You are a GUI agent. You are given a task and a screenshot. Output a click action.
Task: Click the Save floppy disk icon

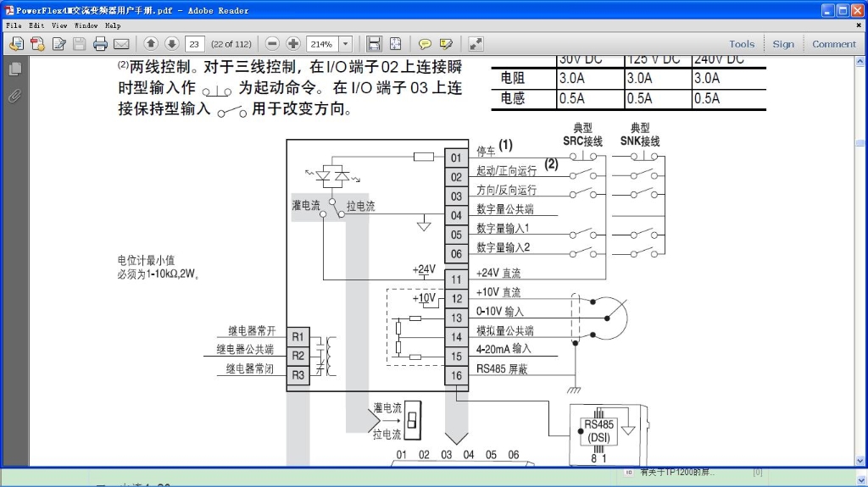(x=79, y=44)
